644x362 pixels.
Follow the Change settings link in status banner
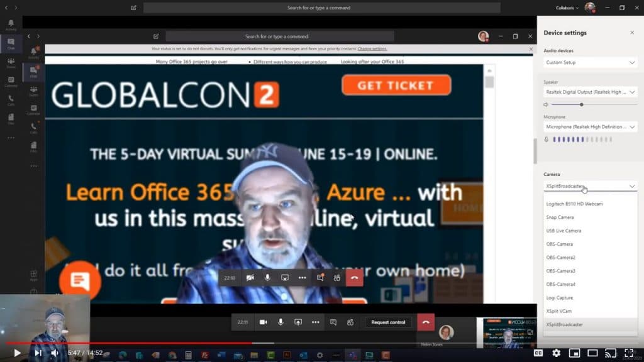[372, 49]
